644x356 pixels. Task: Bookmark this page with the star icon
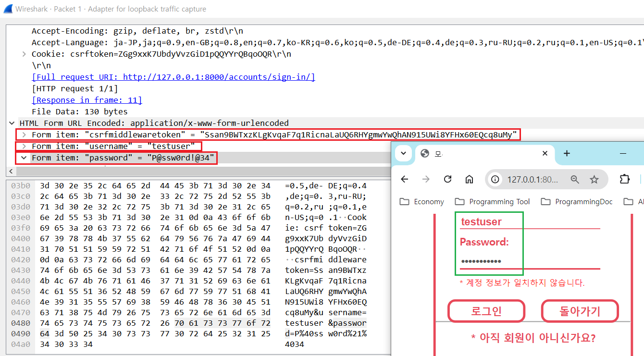tap(594, 180)
